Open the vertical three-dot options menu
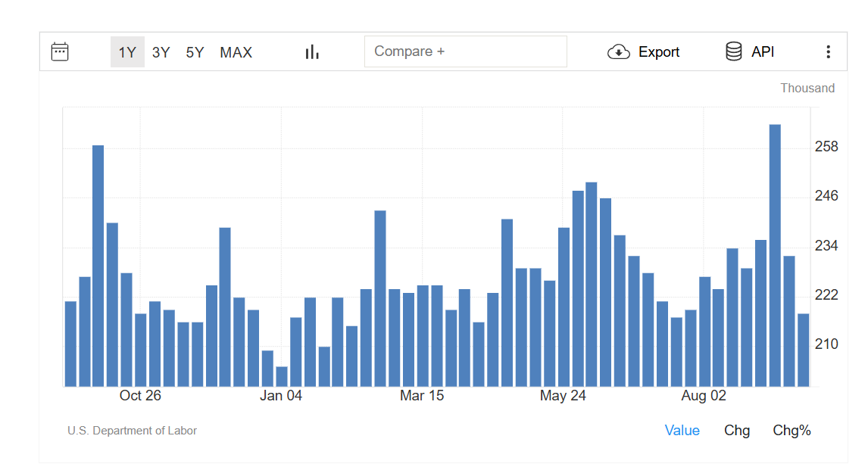 828,51
